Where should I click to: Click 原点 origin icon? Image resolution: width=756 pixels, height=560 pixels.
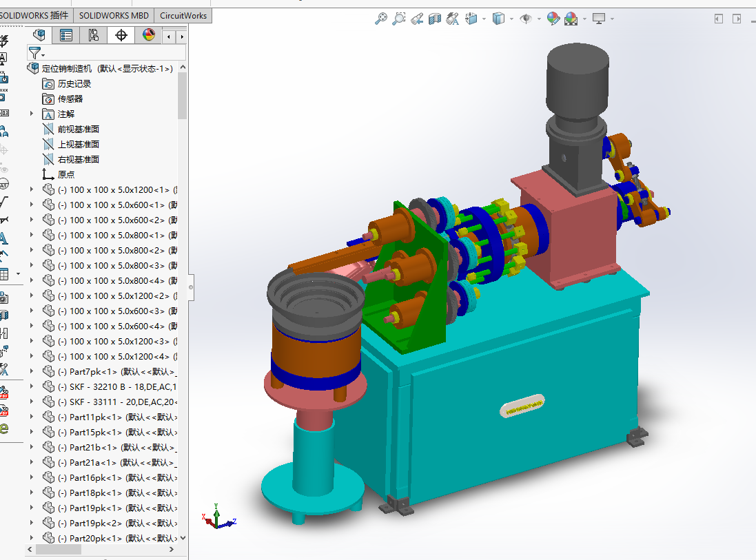(x=48, y=174)
